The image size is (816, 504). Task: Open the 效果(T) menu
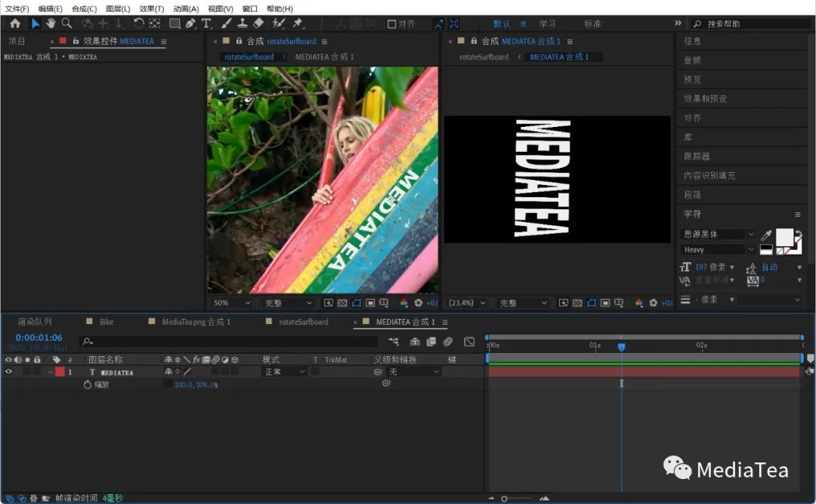[x=151, y=9]
